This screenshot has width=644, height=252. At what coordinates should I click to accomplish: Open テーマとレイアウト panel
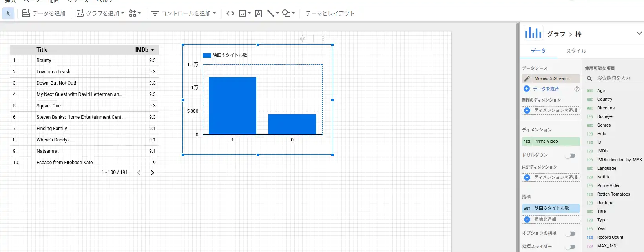(330, 13)
